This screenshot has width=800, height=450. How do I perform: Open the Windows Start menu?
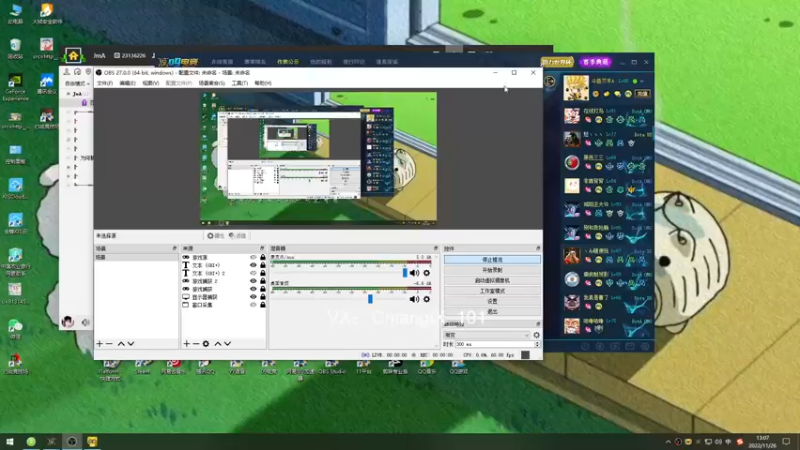click(10, 441)
